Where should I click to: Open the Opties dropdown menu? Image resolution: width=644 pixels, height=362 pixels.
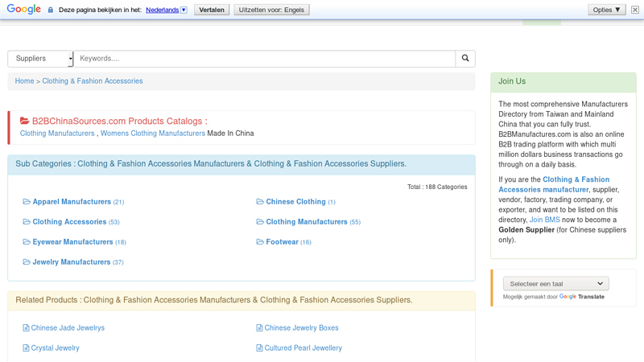[607, 10]
